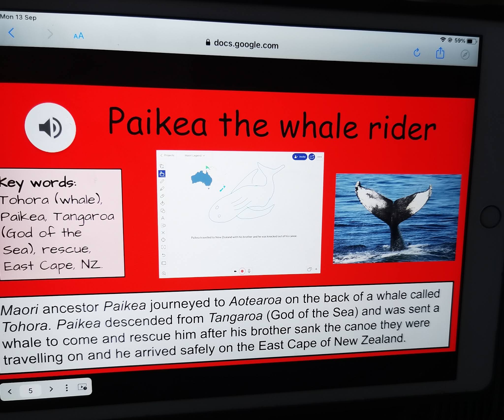Go back with Safari back arrow
Viewport: 504px width, 420px height.
[x=11, y=32]
